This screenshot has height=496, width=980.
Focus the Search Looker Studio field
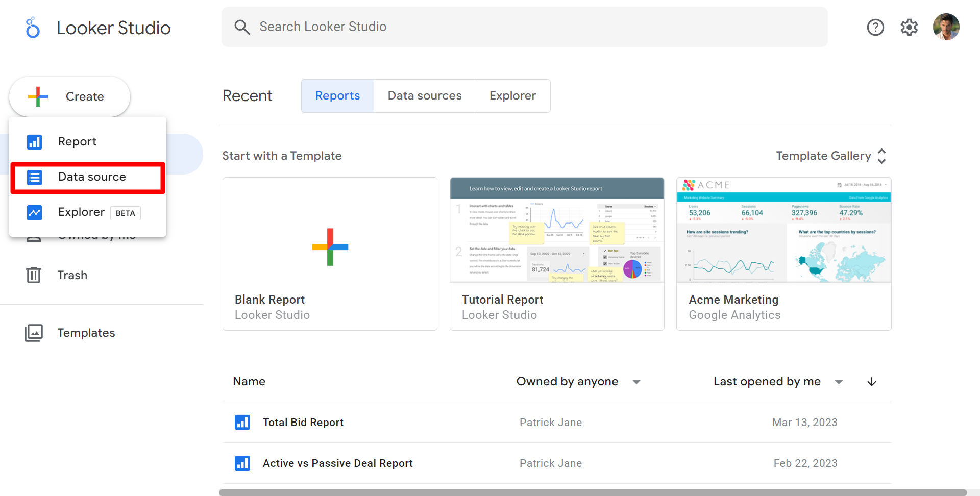(525, 27)
